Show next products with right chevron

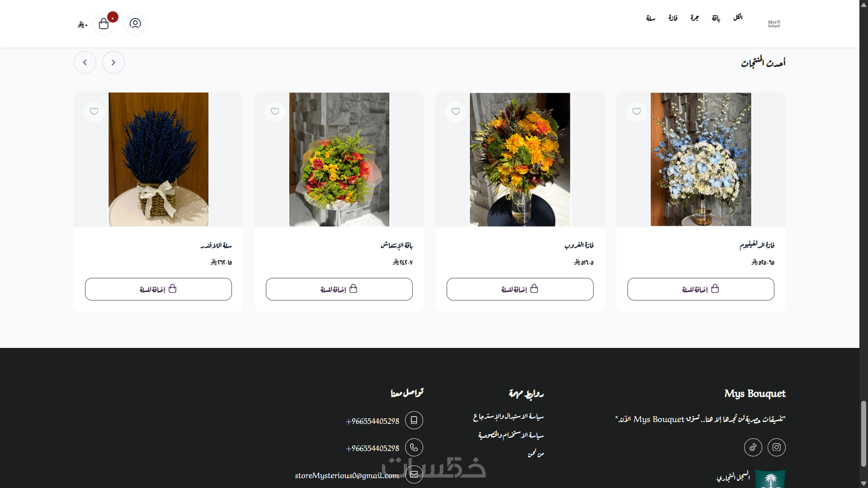pyautogui.click(x=113, y=62)
